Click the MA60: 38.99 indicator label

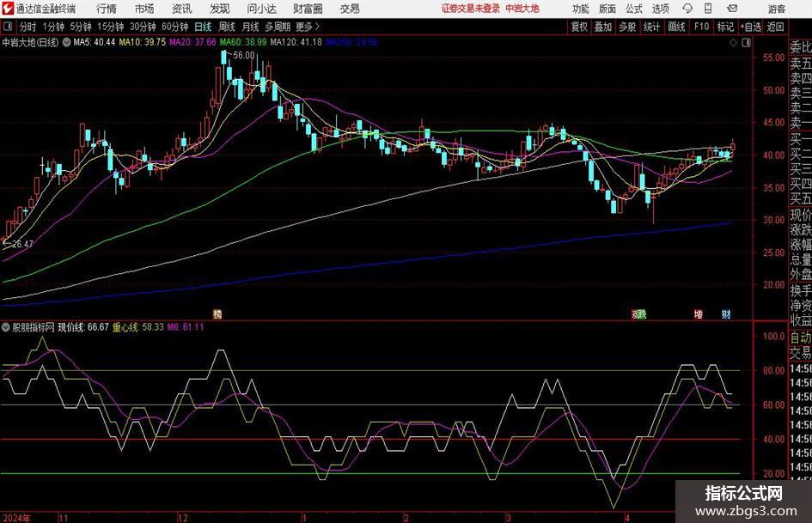(x=243, y=42)
